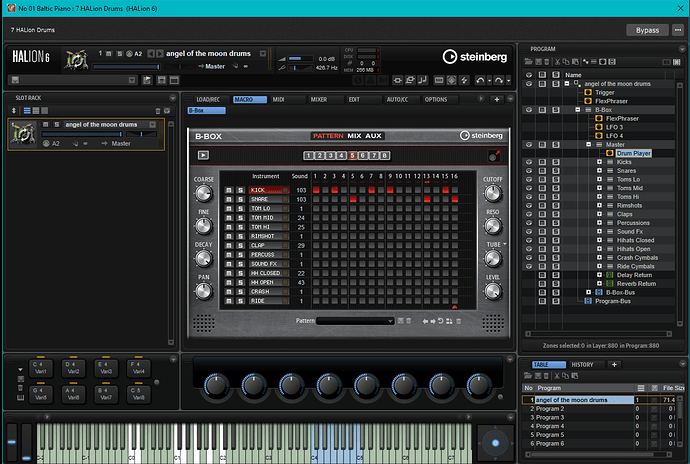Screen dimensions: 690x464
Task: Click the pattern shift left arrow icon
Action: pos(425,321)
